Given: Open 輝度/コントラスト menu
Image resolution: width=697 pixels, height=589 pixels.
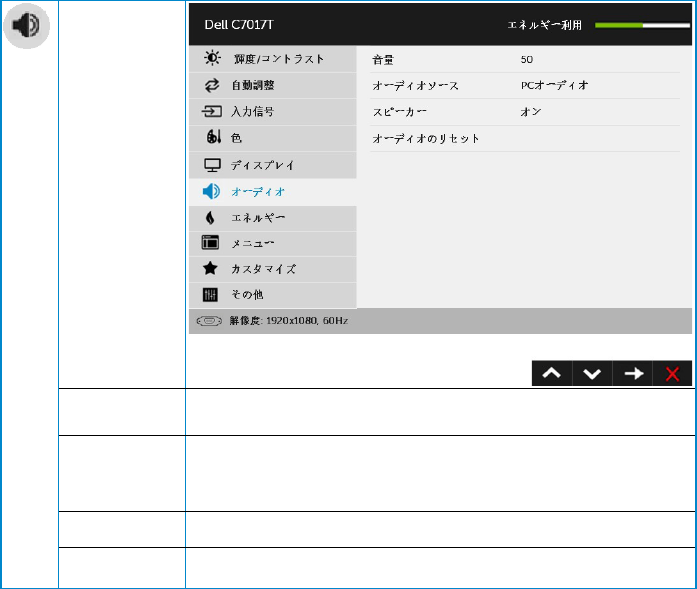Looking at the screenshot, I should coord(272,59).
